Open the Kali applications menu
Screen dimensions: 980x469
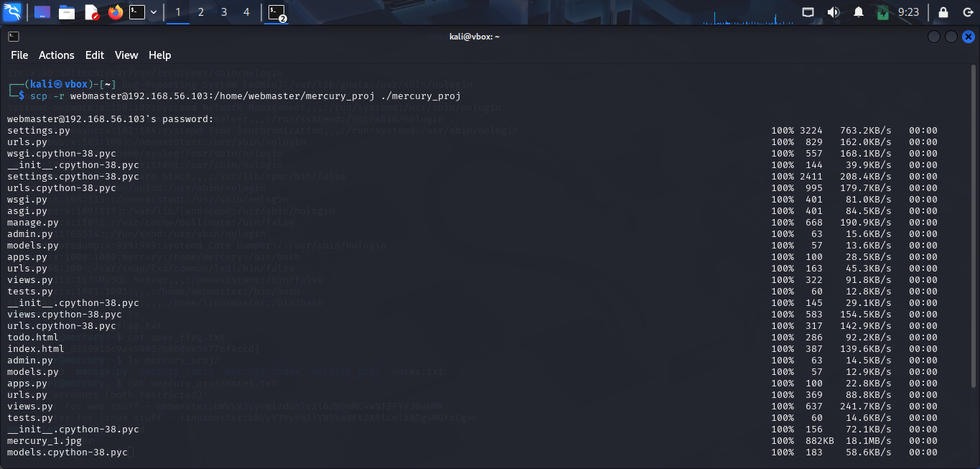click(12, 12)
